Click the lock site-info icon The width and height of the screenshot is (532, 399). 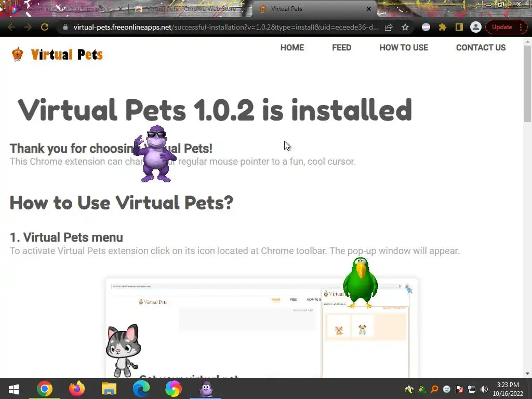tap(65, 27)
